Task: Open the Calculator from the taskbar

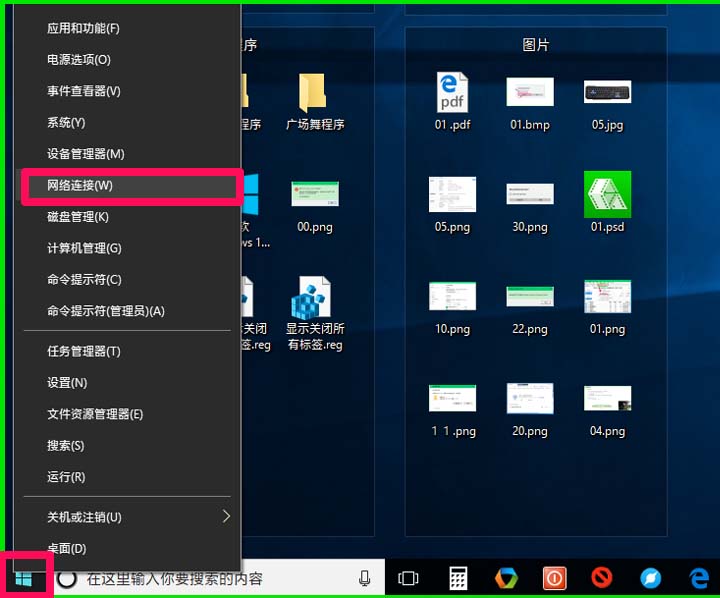Action: [459, 578]
